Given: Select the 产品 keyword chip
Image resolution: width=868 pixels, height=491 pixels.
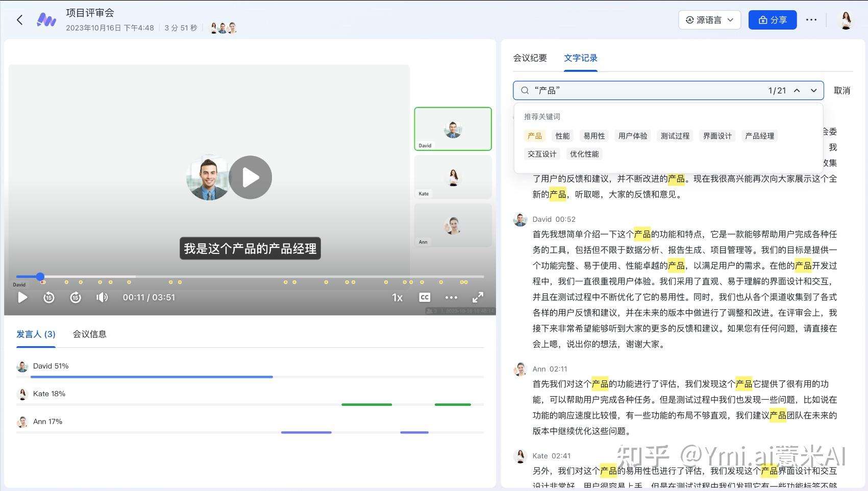Looking at the screenshot, I should 535,136.
